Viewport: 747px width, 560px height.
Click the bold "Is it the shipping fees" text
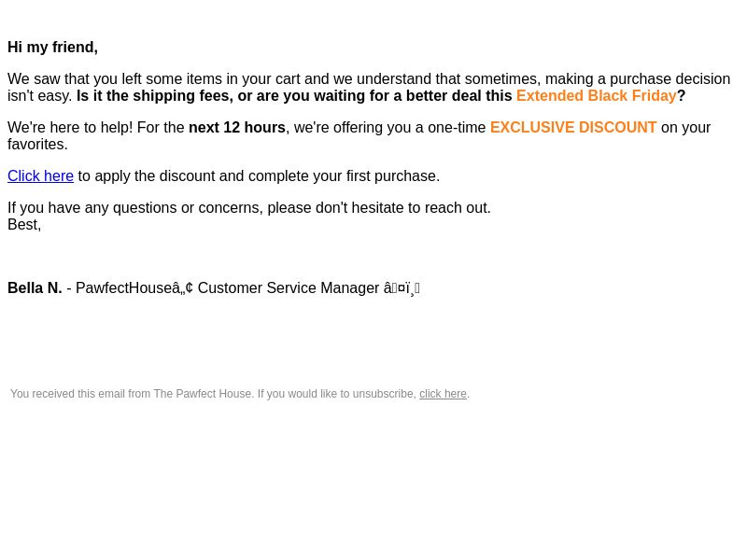pos(153,96)
